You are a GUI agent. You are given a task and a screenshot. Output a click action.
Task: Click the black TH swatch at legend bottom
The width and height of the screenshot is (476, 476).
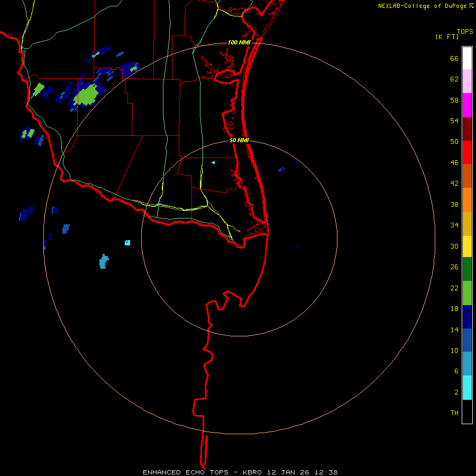tap(467, 411)
